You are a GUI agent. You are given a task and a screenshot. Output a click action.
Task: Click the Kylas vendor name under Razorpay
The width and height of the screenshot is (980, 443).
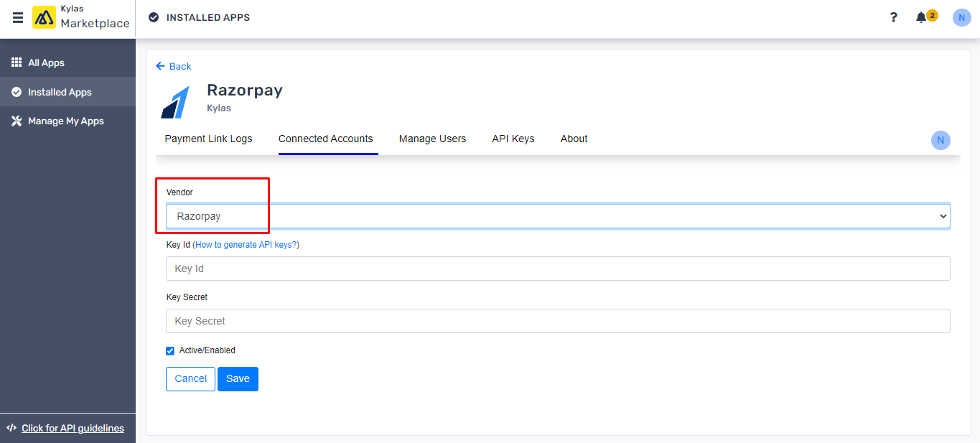(x=219, y=108)
